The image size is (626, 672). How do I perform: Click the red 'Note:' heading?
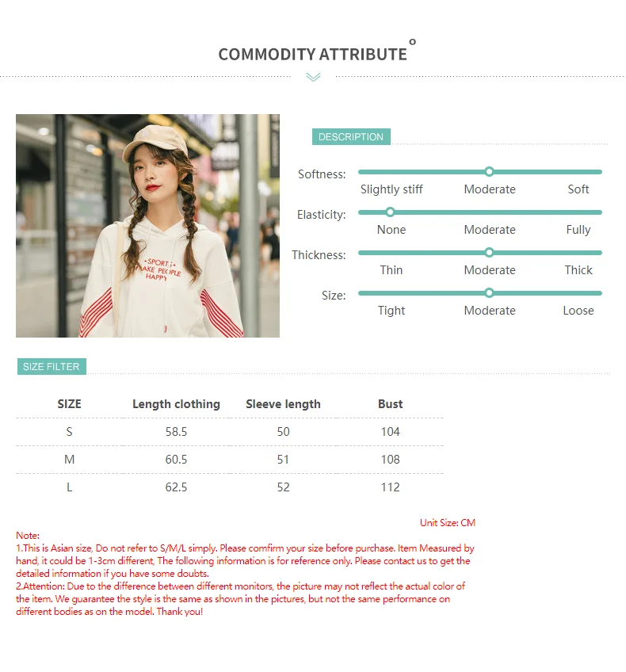point(28,535)
